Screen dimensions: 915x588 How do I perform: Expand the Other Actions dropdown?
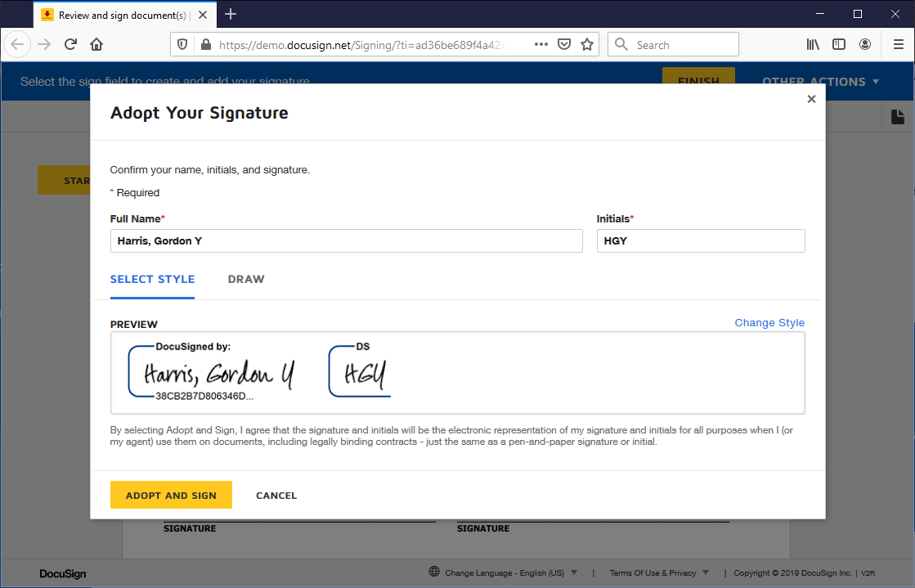820,82
